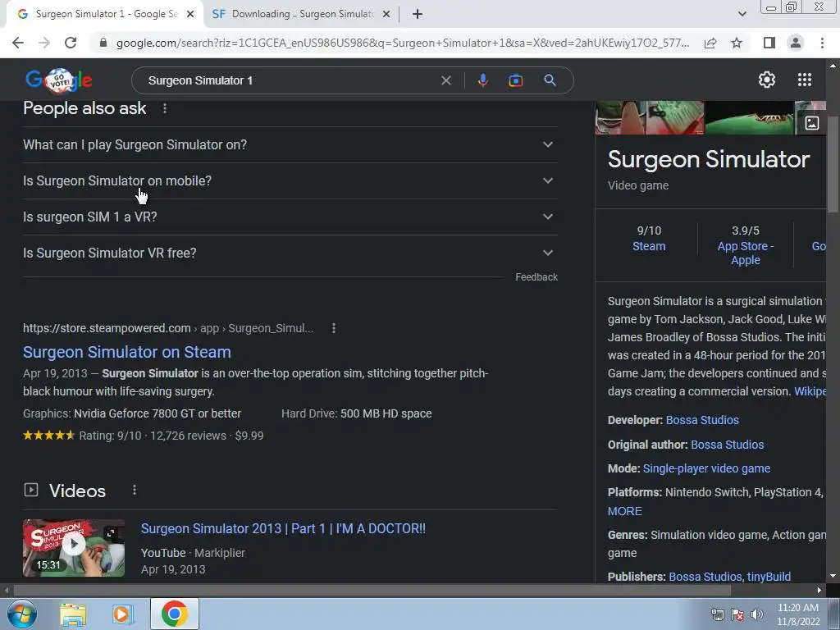This screenshot has height=630, width=840.
Task: Click the Surgeon Simulator 1 search field
Action: click(x=290, y=80)
